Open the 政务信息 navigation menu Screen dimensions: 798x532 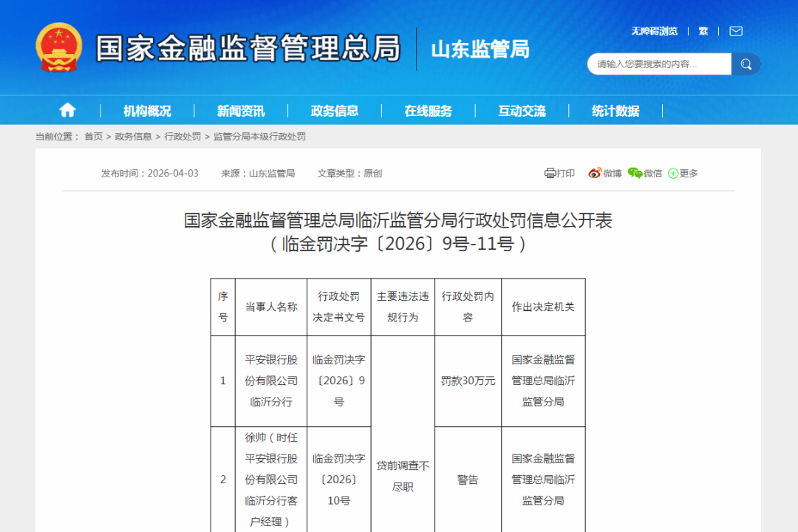click(335, 111)
